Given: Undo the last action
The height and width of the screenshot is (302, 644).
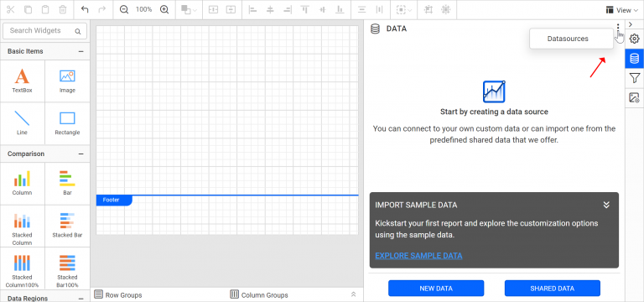Looking at the screenshot, I should (85, 9).
